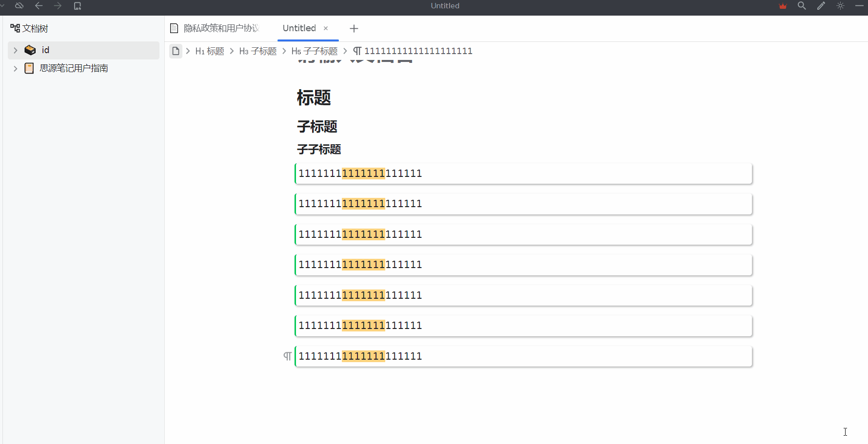868x444 pixels.
Task: Click breadcrumb H1 标题
Action: coord(210,51)
